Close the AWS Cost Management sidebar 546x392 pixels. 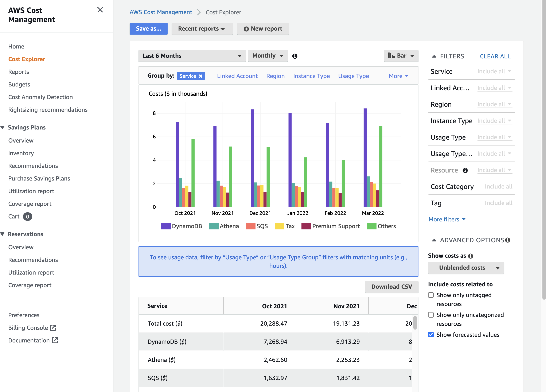pyautogui.click(x=100, y=10)
